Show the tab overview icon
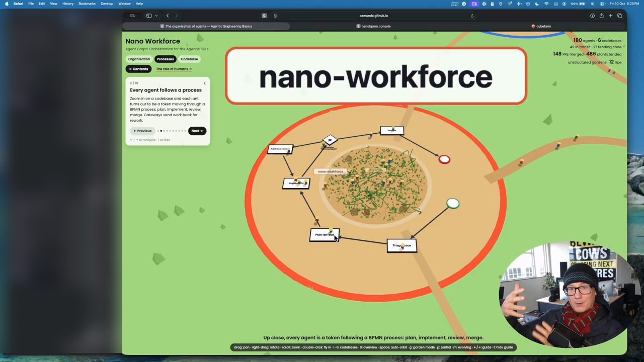The image size is (644, 362). click(619, 16)
